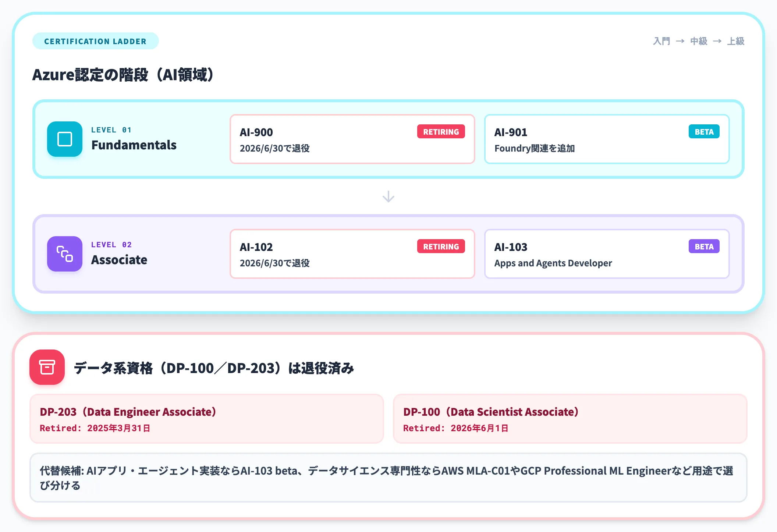777x532 pixels.
Task: Click Retired: 2025年3月31日 date text
Action: coord(95,428)
